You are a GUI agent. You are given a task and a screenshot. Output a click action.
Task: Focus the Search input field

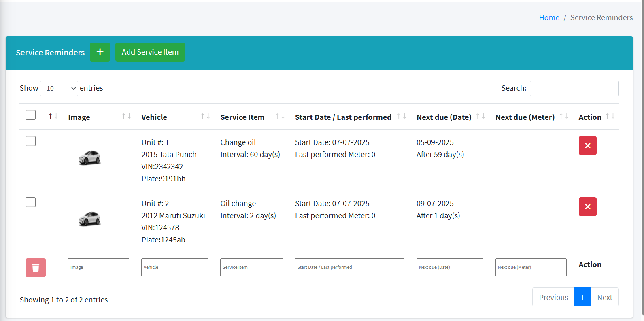tap(574, 88)
